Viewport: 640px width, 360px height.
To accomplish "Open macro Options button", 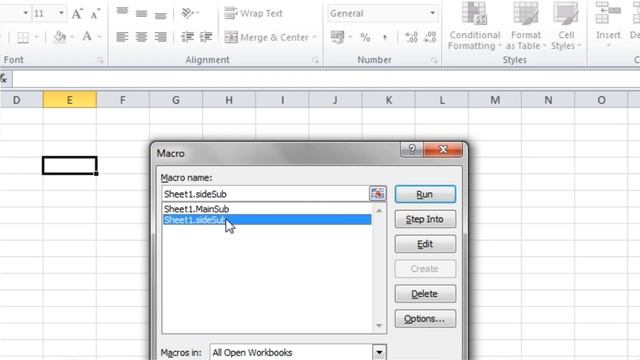I will tap(425, 319).
